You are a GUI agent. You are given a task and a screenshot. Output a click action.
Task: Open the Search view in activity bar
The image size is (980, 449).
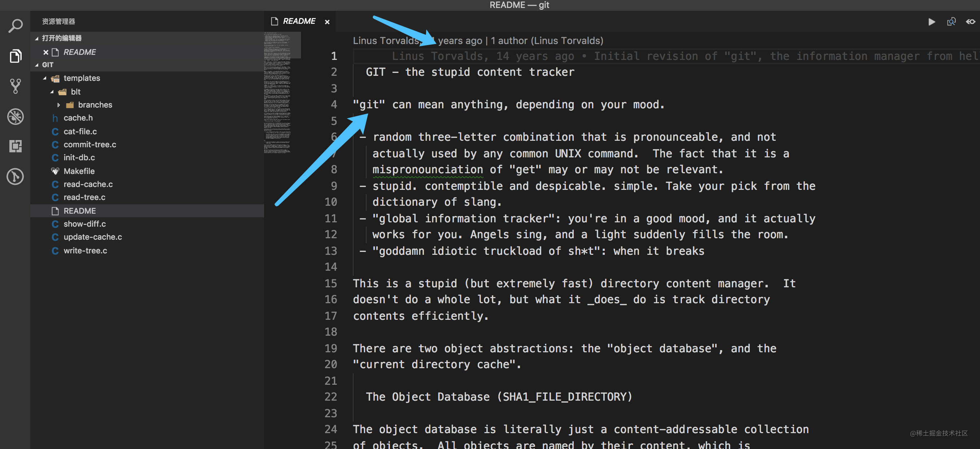coord(15,26)
